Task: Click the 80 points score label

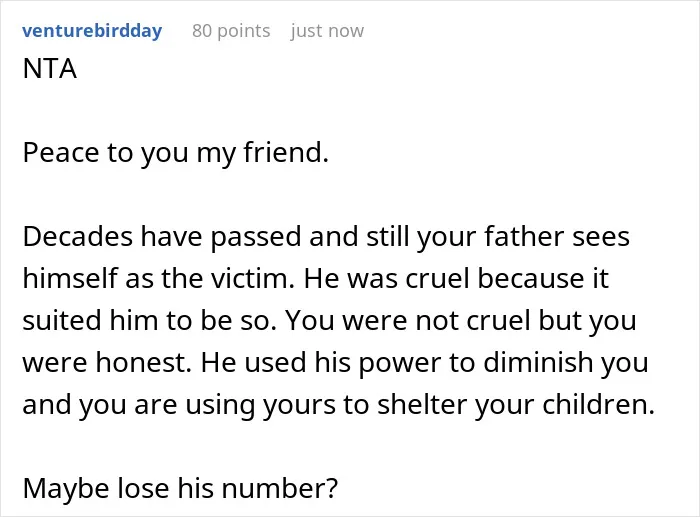Action: tap(231, 31)
